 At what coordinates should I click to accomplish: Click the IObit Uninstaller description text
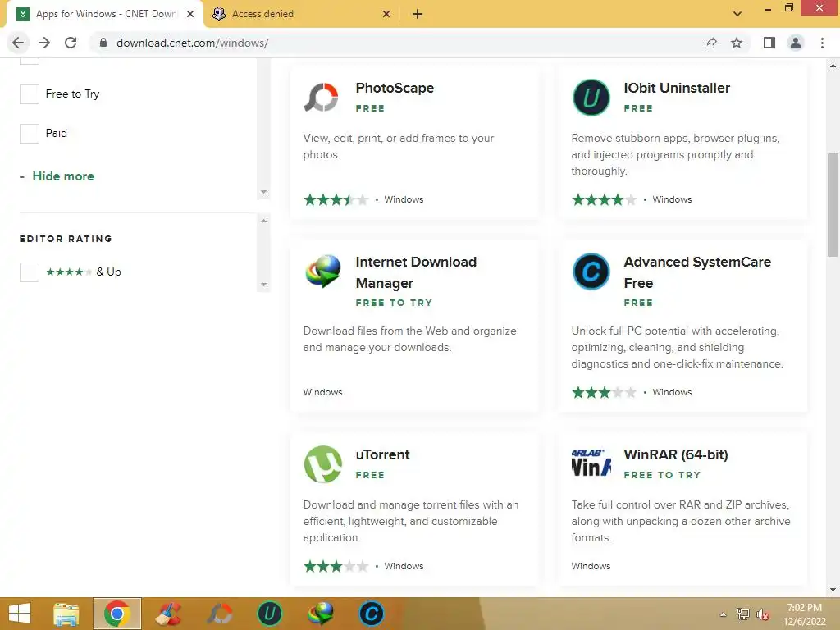676,155
